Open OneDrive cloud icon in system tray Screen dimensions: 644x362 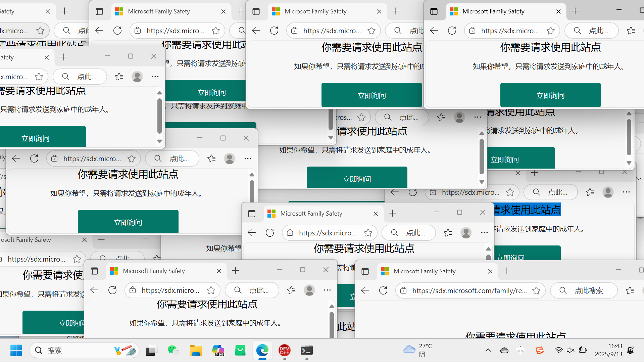click(x=504, y=351)
